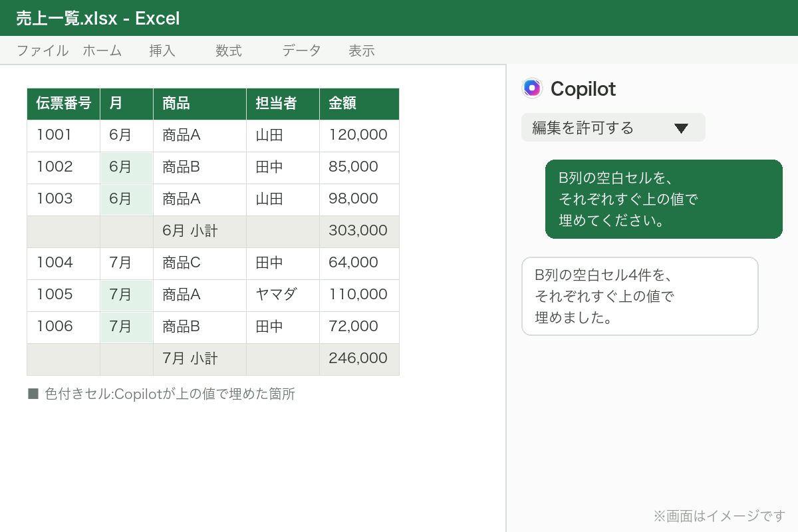The image size is (798, 532).
Task: Select cell with invoice number 1005
Action: [x=64, y=295]
